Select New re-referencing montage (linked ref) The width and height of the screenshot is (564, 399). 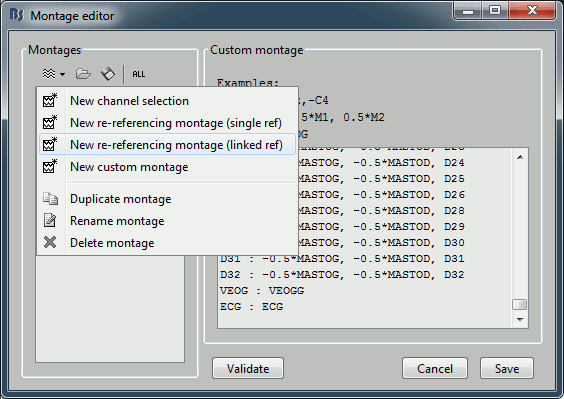pos(167,145)
